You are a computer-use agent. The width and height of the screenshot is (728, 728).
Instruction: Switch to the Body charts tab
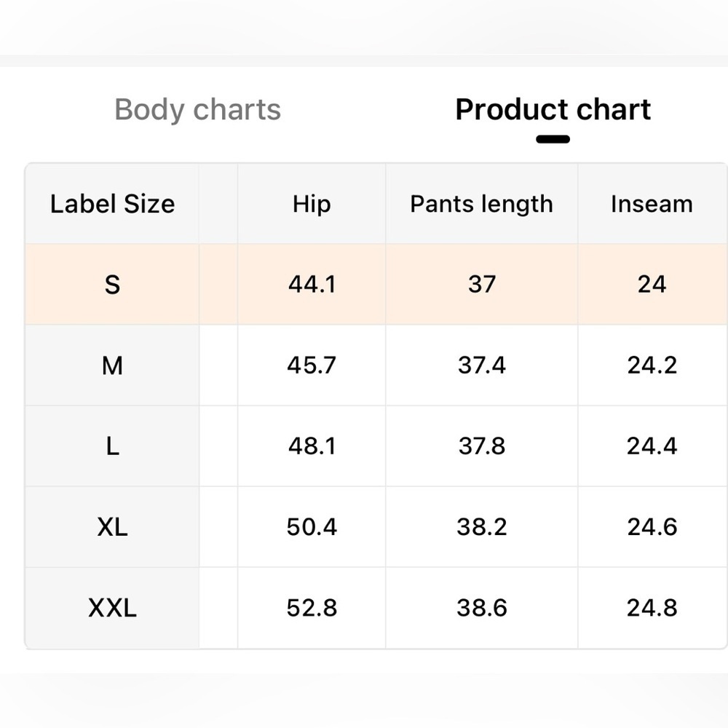[x=197, y=110]
